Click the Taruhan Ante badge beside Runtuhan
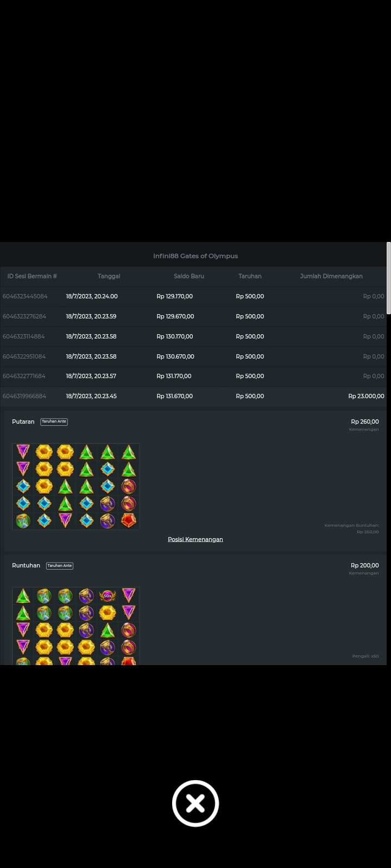Viewport: 391px width, 868px height. point(60,565)
